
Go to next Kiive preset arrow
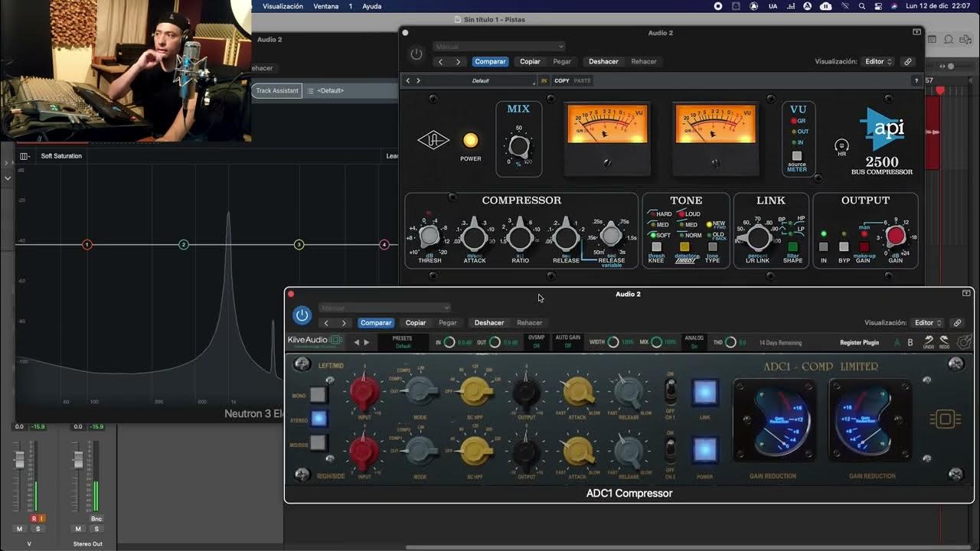tap(367, 343)
